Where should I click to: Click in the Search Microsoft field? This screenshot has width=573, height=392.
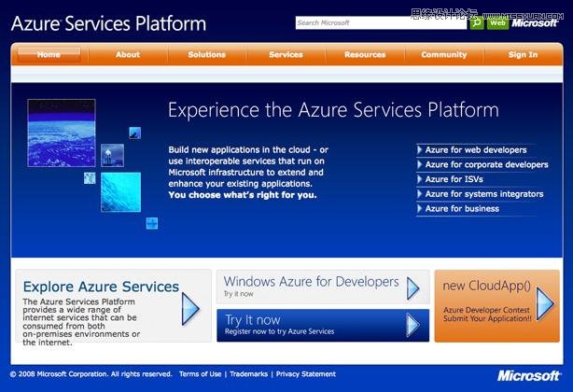coord(381,23)
